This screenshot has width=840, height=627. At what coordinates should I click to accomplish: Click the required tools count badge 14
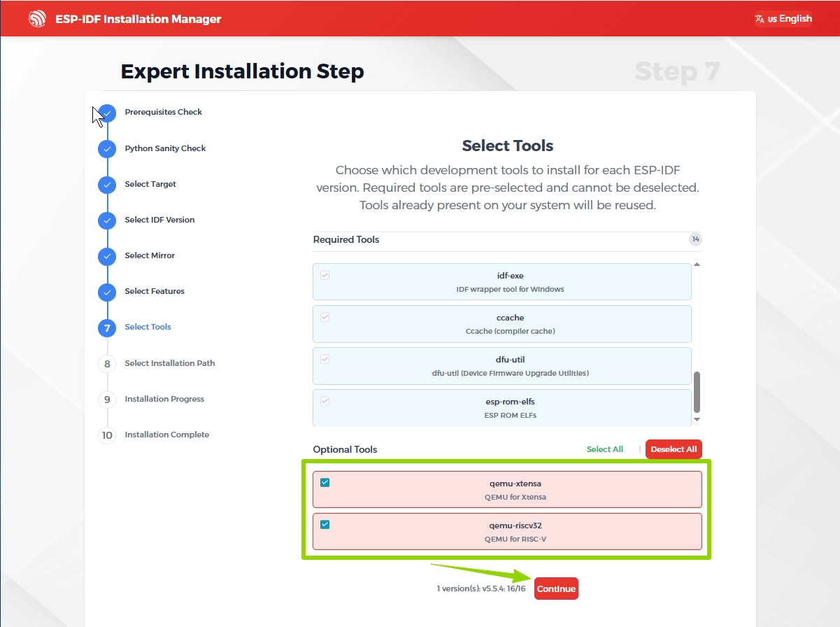(695, 239)
